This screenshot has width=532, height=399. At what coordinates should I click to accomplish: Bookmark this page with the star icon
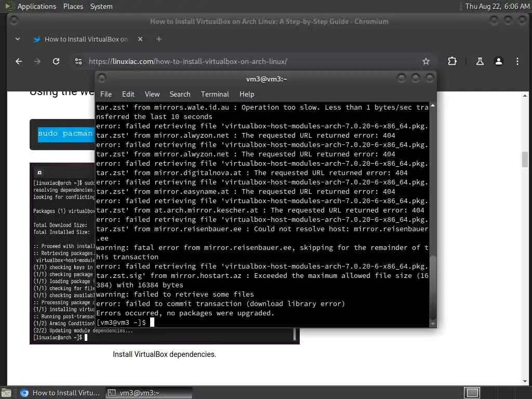click(426, 61)
